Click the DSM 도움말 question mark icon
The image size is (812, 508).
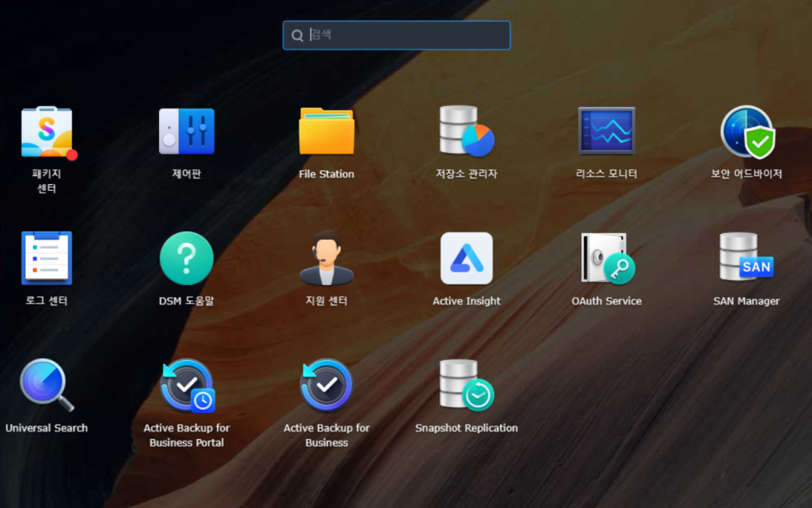tap(187, 258)
